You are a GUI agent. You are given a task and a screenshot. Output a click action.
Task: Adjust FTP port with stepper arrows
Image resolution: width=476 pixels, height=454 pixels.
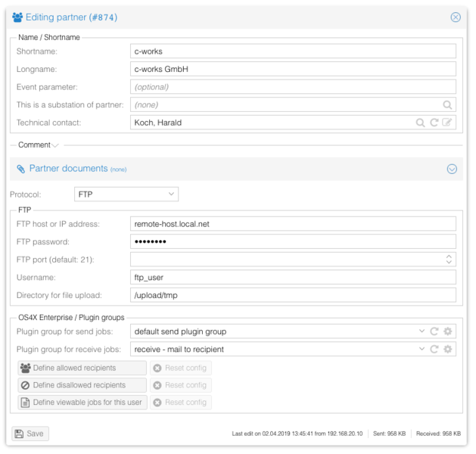click(x=449, y=260)
